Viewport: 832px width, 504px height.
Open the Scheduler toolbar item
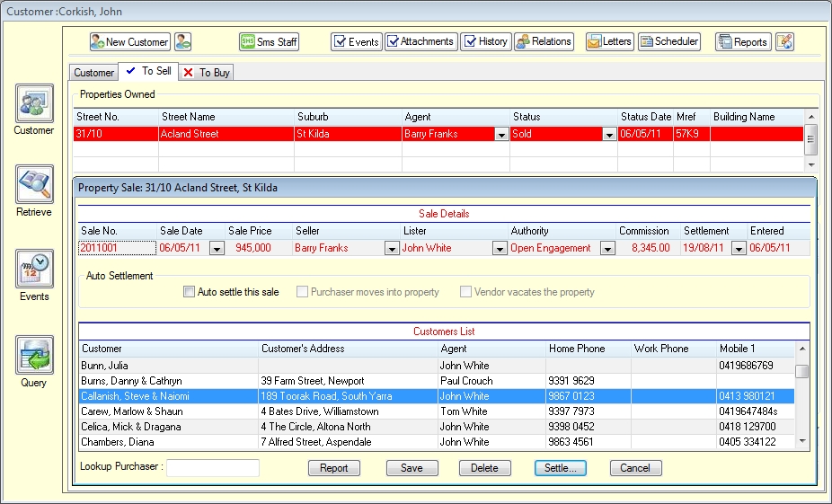click(x=669, y=41)
